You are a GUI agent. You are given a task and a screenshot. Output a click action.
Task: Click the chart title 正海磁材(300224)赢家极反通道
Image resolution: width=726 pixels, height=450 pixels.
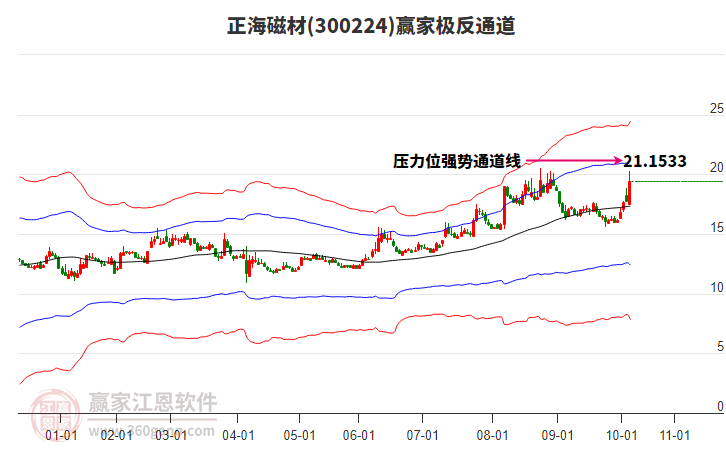(371, 26)
